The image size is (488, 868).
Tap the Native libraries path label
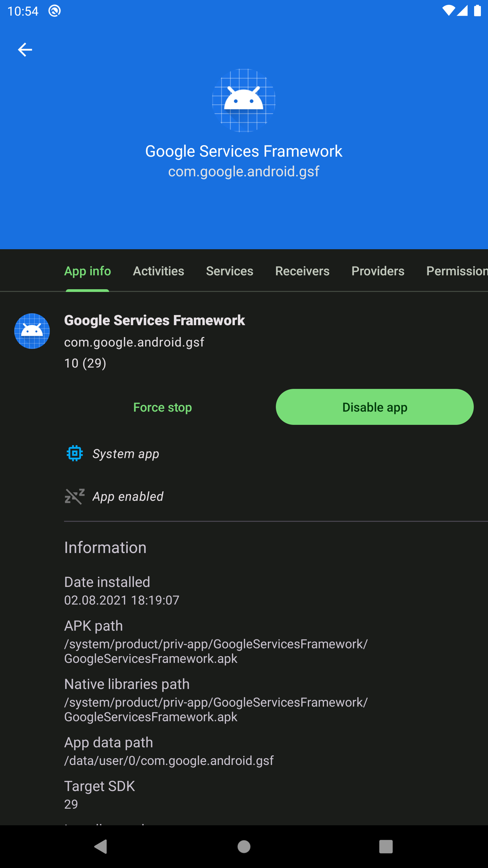pos(127,684)
